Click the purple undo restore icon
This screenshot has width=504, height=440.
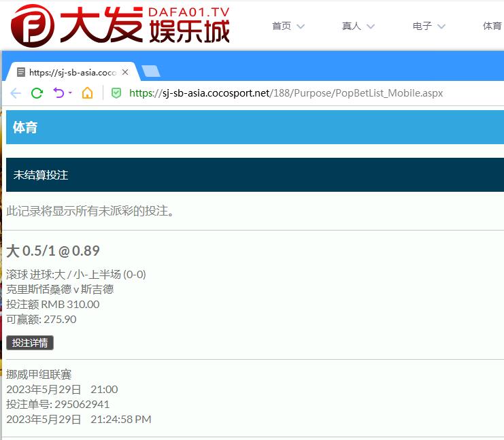[x=58, y=93]
